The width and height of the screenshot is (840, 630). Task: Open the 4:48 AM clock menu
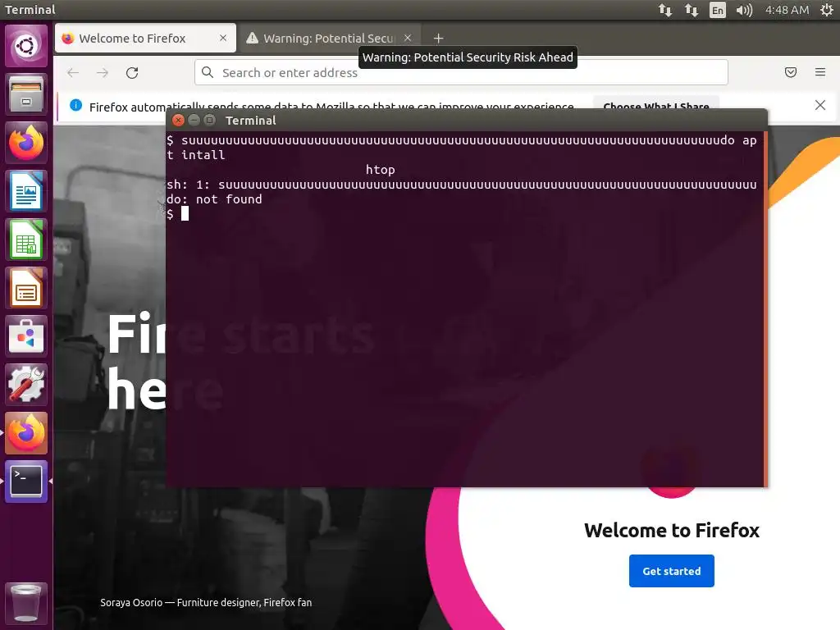coord(787,10)
